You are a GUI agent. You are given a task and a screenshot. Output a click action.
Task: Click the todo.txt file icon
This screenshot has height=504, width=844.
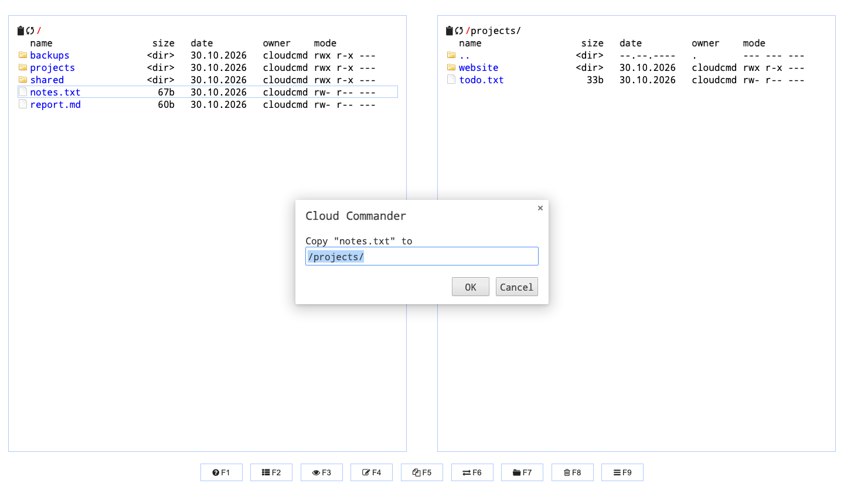pyautogui.click(x=451, y=80)
